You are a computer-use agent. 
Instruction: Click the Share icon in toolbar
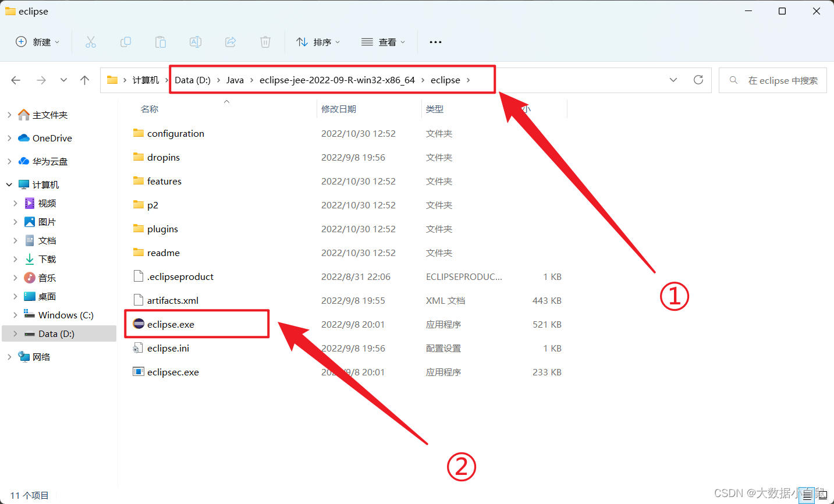[x=230, y=42]
